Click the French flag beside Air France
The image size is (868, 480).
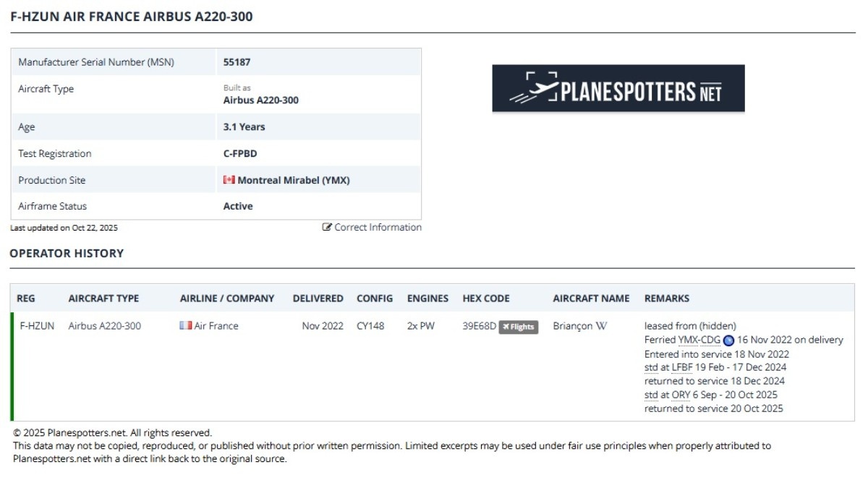pos(186,326)
